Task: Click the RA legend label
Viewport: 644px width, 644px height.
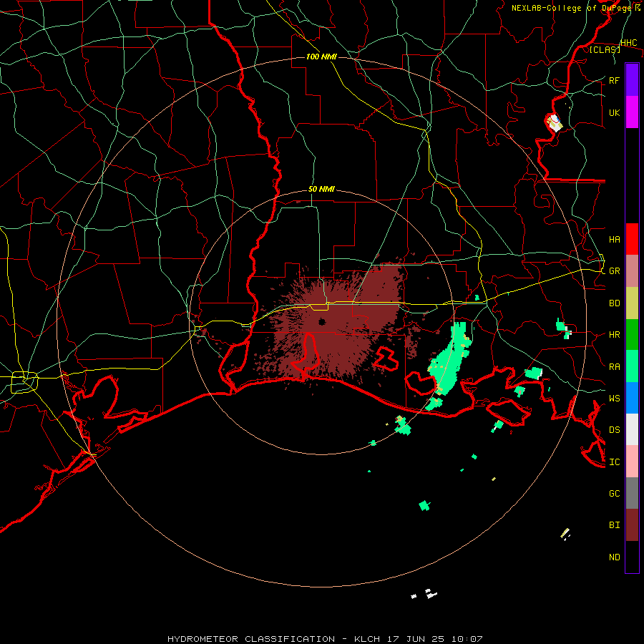Action: pos(614,366)
